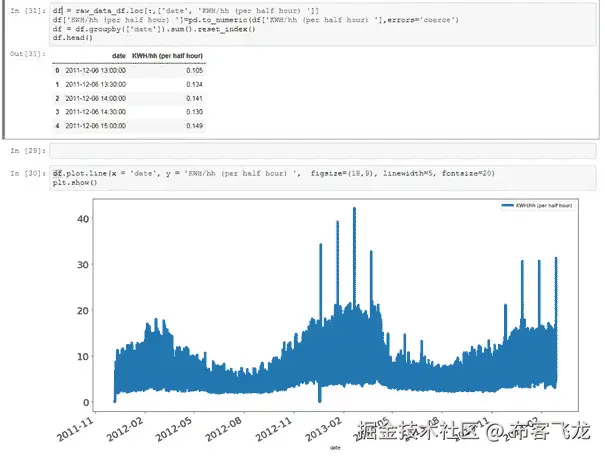605x456 pixels.
Task: Click x-axis label 2013-02
Action: pyautogui.click(x=323, y=429)
